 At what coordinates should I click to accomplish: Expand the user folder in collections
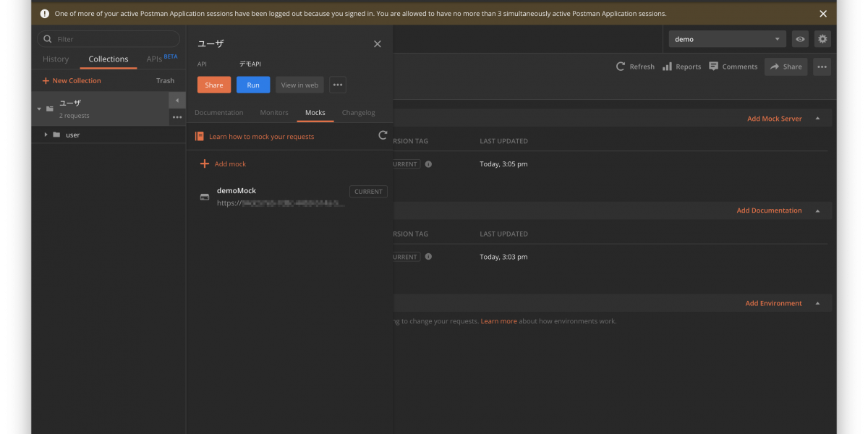[x=46, y=135]
